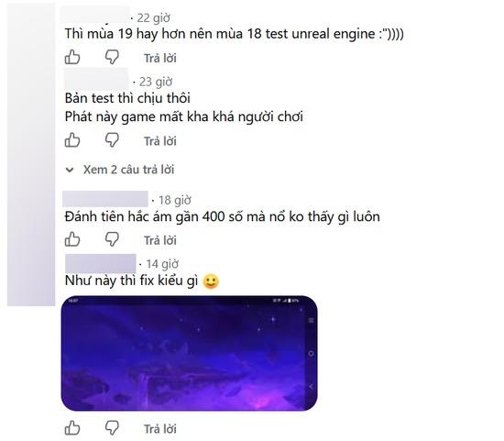Open the blurred username posted 23 giờ ago
This screenshot has width=504, height=441.
pyautogui.click(x=96, y=79)
